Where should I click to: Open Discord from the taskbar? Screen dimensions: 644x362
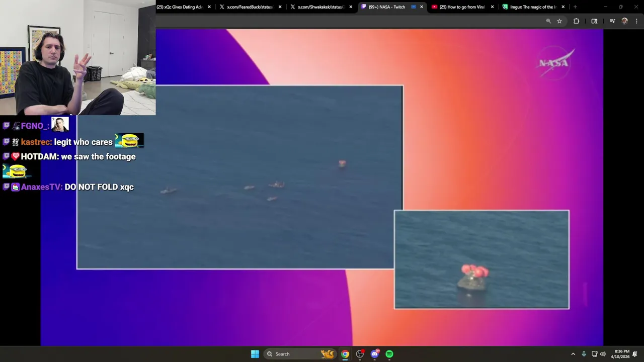[375, 354]
